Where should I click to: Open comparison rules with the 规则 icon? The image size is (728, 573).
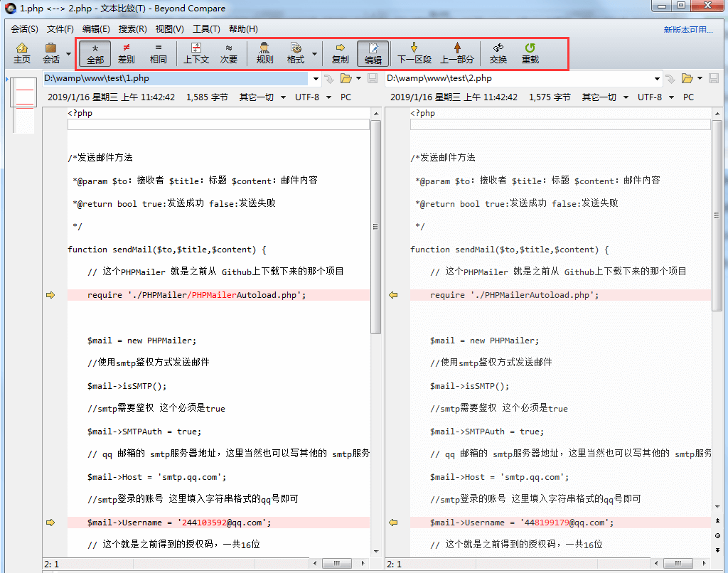[264, 53]
